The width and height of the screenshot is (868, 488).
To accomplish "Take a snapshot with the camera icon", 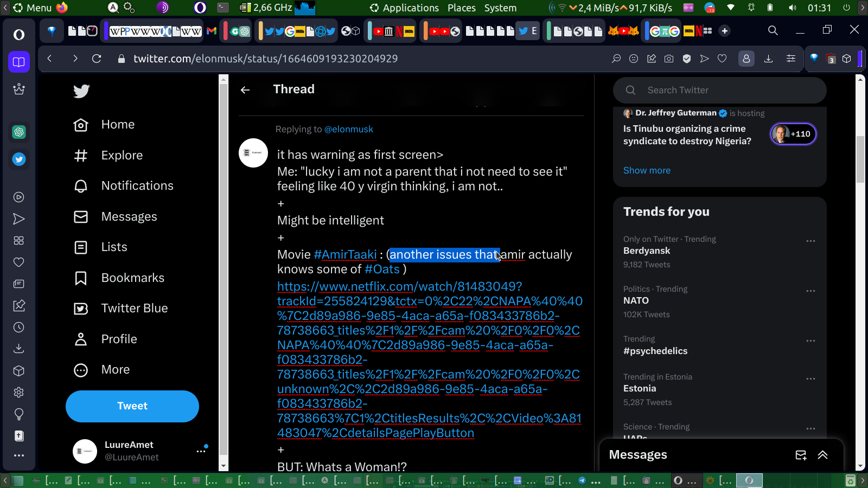I will 669,59.
